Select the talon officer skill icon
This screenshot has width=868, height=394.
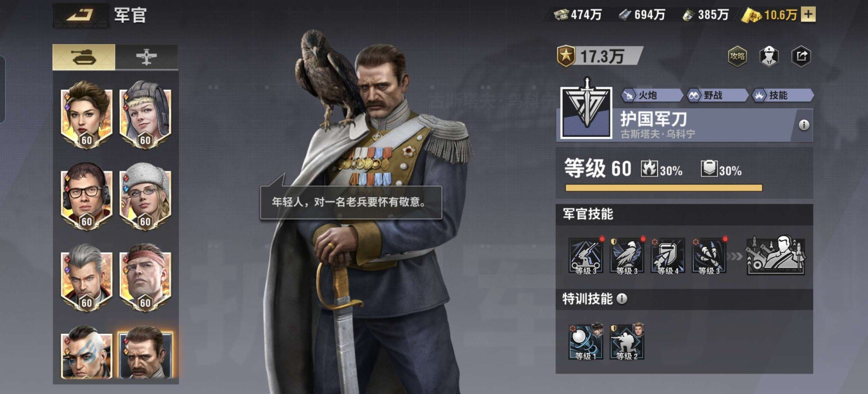click(709, 255)
